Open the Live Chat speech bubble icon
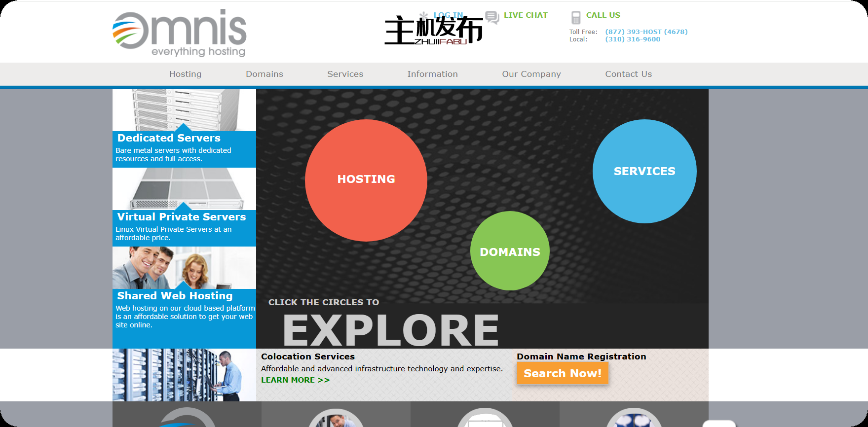The image size is (868, 427). click(492, 17)
